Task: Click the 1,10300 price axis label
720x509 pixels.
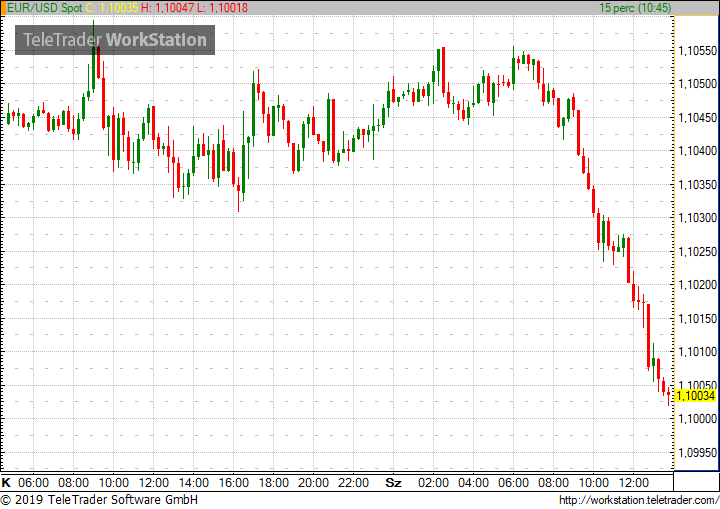Action: click(698, 218)
